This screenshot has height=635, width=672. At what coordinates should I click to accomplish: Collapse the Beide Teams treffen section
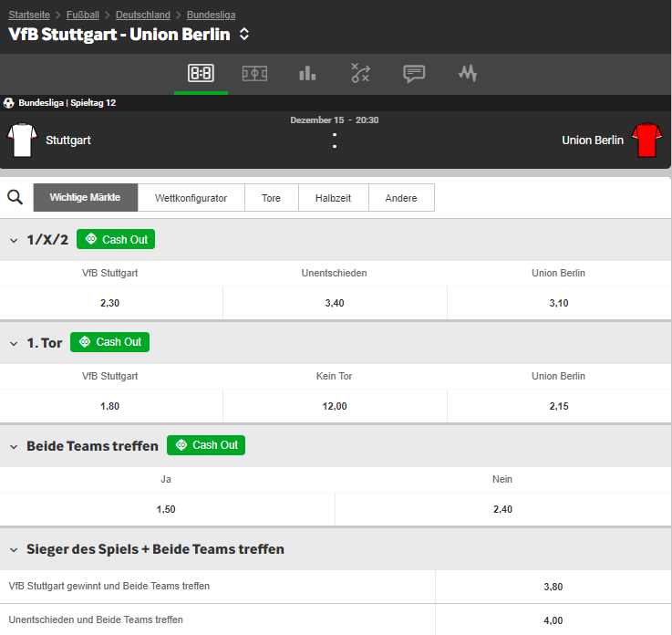14,447
